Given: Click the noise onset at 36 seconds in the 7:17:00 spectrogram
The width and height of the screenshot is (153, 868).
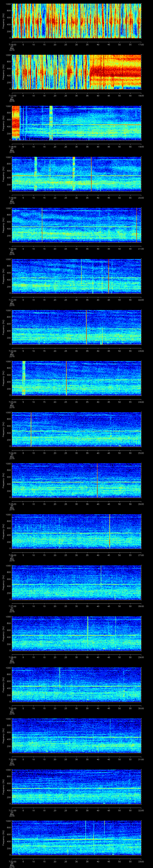Looking at the screenshot, I should pyautogui.click(x=90, y=72).
